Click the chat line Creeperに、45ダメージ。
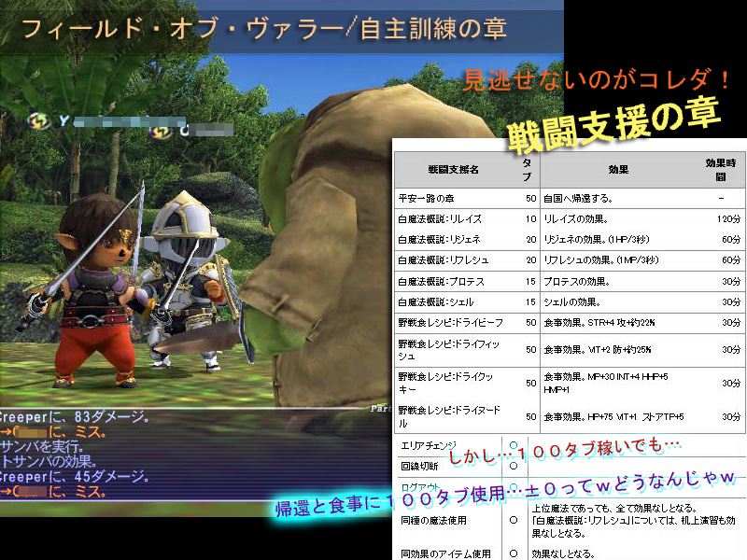The image size is (747, 560). [x=75, y=477]
